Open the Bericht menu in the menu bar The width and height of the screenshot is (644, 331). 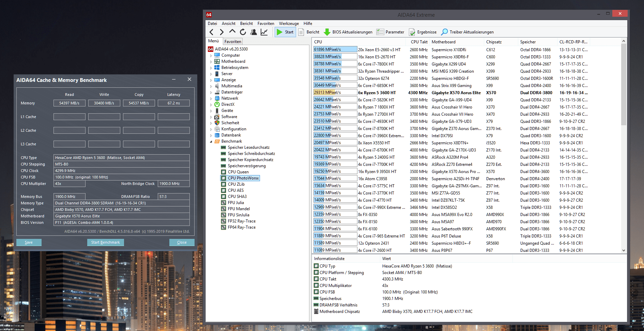246,24
